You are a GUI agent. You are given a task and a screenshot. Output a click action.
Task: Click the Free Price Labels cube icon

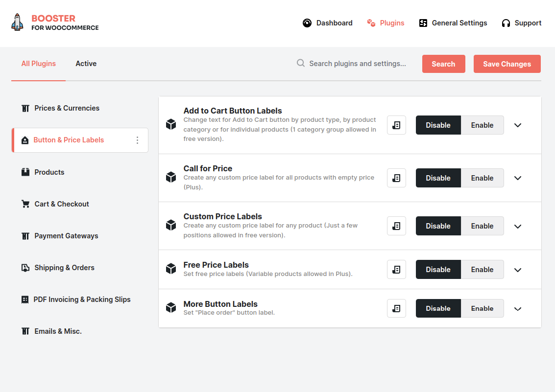[171, 269]
